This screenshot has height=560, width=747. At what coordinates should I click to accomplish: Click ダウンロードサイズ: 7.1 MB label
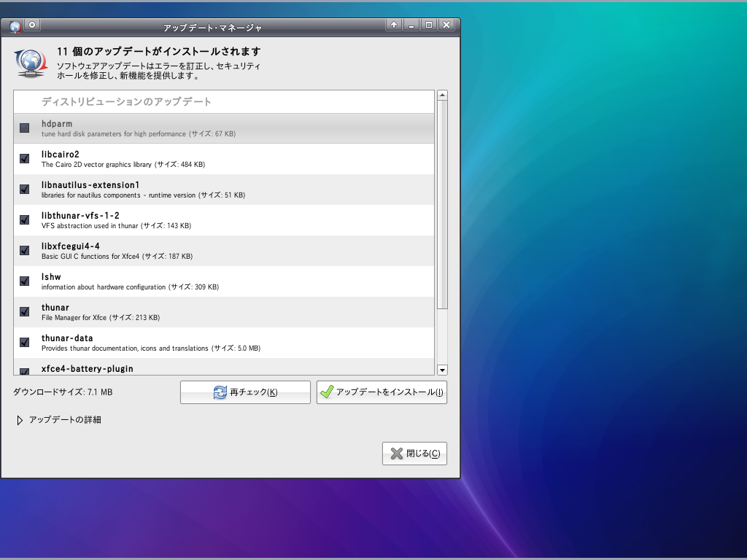[x=63, y=392]
